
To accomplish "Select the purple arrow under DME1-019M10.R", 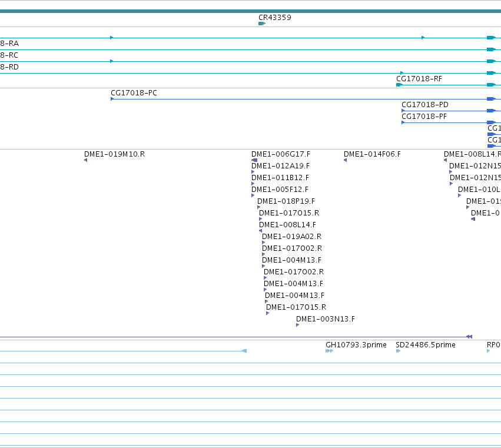I will pyautogui.click(x=85, y=160).
